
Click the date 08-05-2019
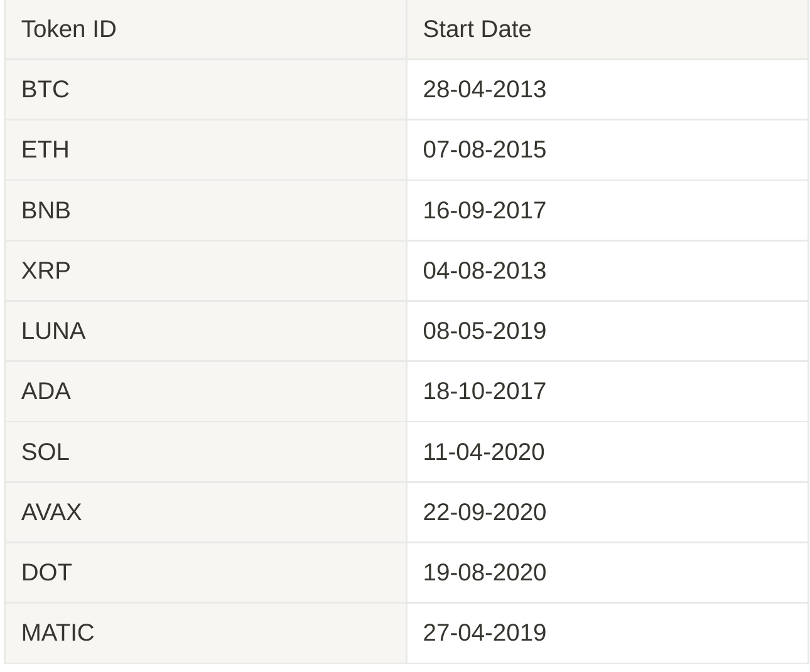[x=484, y=331]
